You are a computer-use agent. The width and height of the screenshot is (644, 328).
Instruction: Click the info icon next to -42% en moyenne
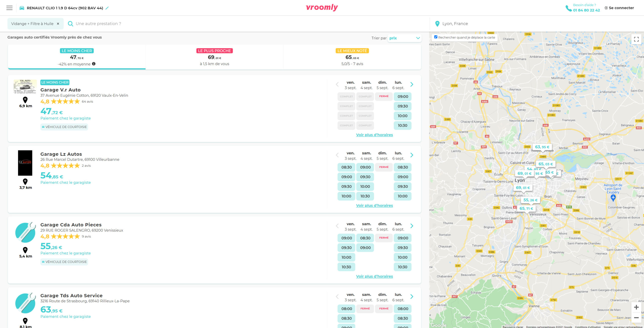(x=94, y=64)
